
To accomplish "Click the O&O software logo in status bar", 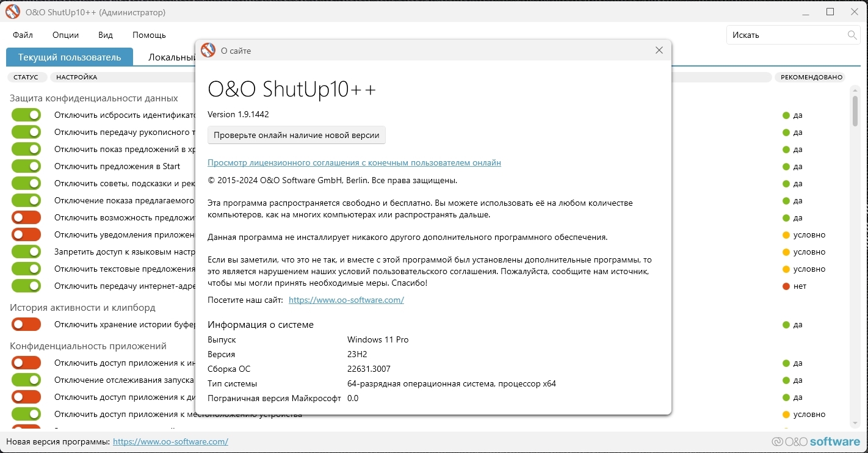I will (816, 441).
